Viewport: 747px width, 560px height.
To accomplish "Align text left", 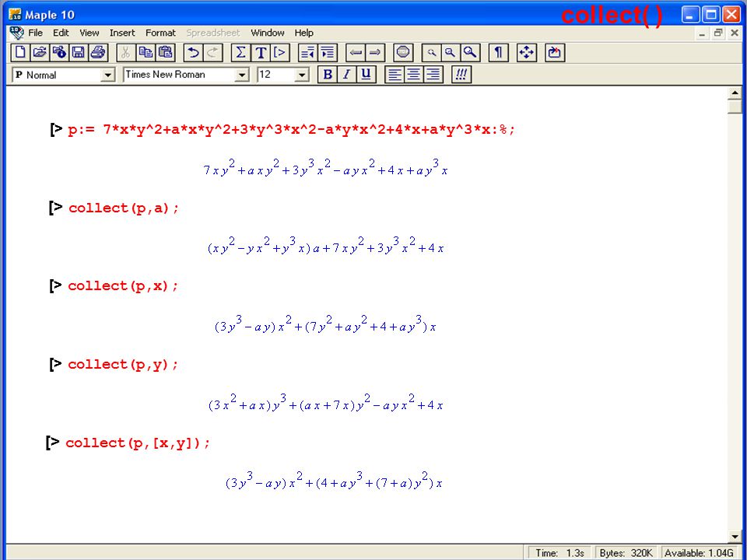I will click(395, 75).
